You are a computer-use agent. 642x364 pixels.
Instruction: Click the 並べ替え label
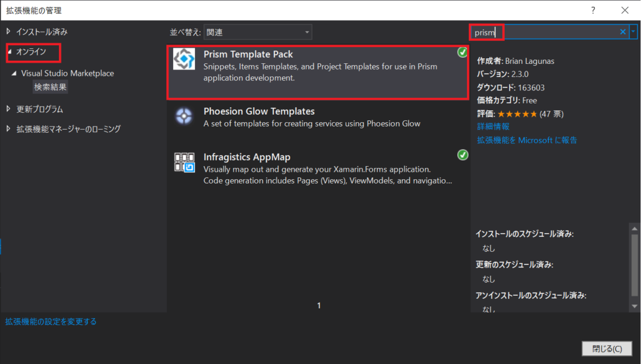186,33
